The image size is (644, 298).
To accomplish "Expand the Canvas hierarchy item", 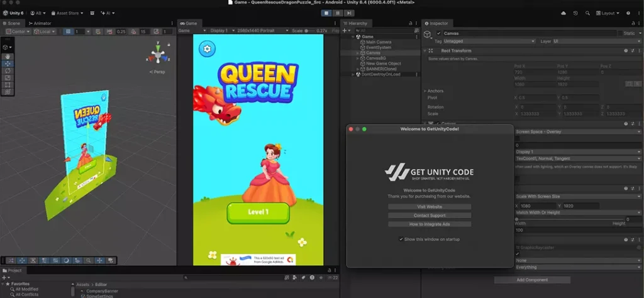I will 358,53.
